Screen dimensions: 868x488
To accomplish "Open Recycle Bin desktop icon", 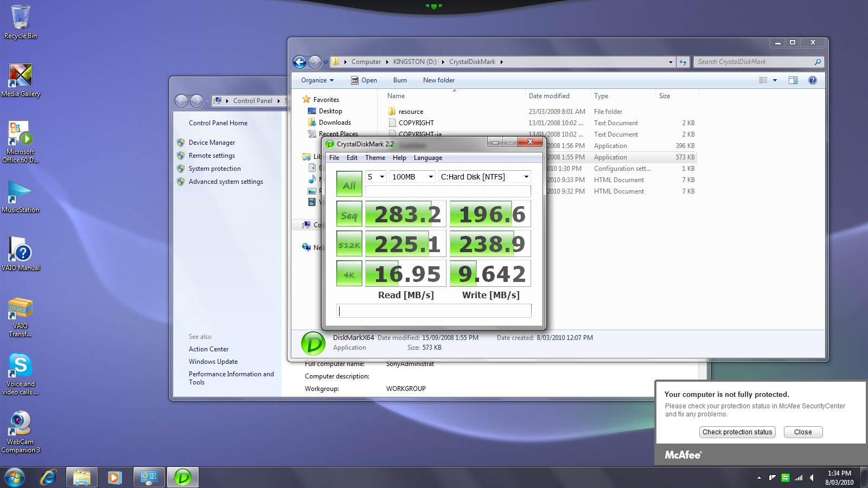I will [21, 22].
